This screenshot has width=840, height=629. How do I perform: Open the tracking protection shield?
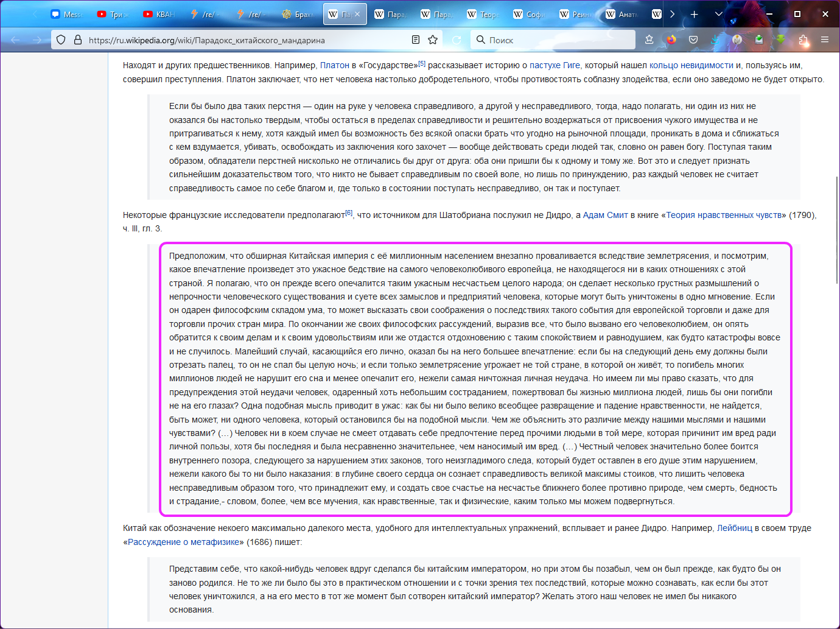(61, 40)
